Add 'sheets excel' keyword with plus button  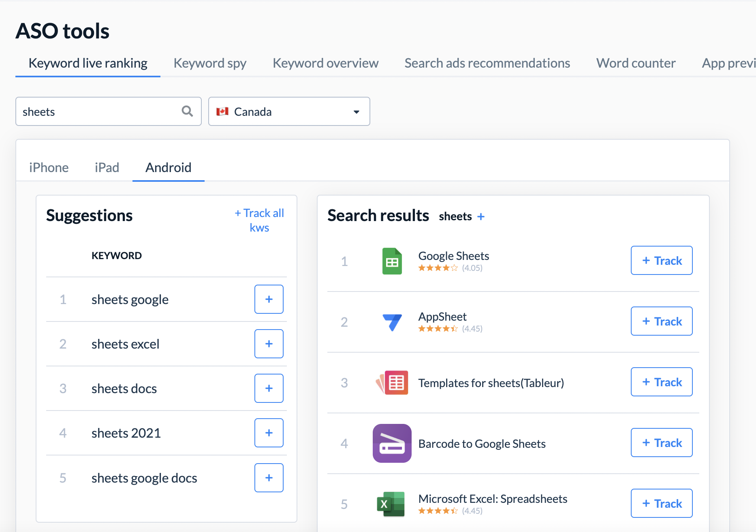coord(269,344)
